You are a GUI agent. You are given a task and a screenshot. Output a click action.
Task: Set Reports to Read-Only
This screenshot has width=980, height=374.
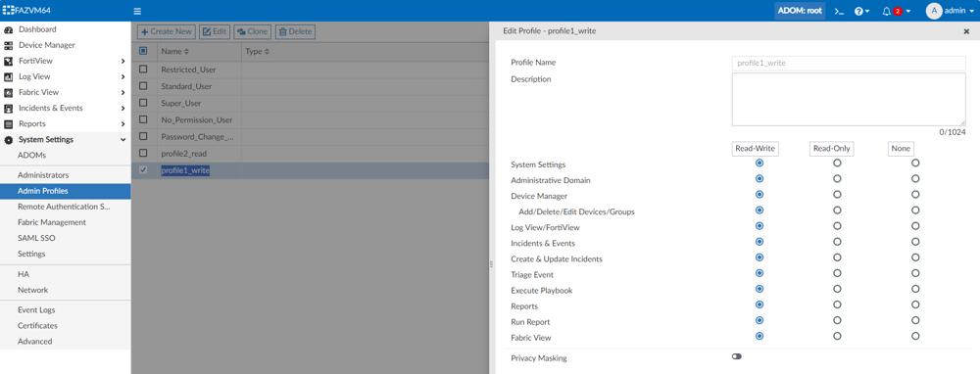(837, 304)
